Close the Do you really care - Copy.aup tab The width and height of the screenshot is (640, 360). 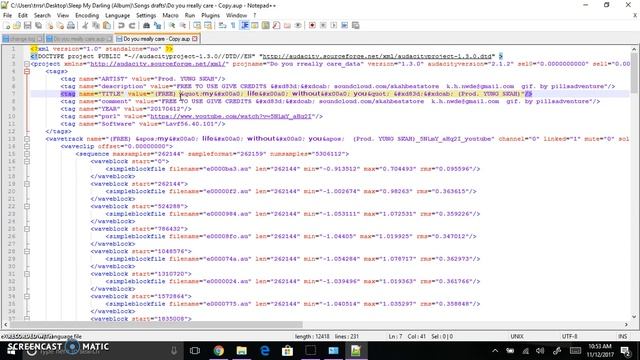195,39
